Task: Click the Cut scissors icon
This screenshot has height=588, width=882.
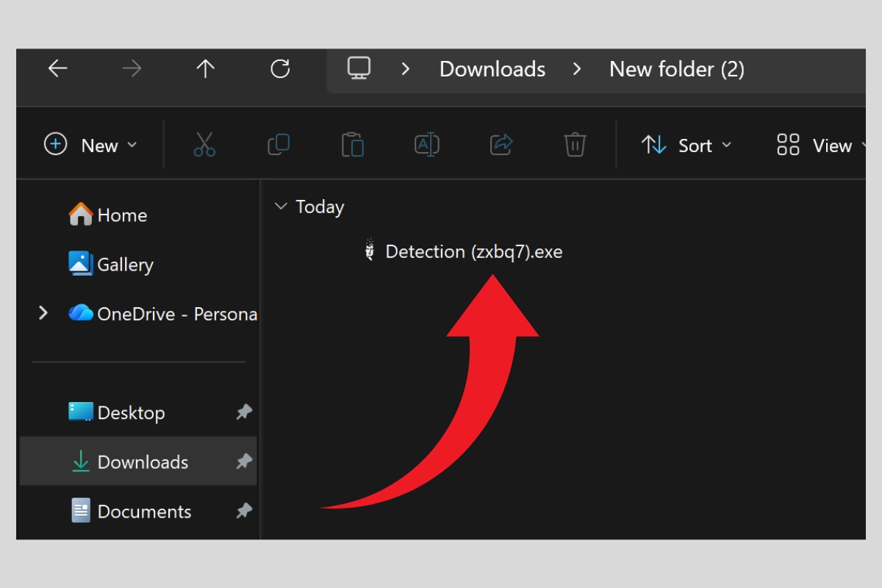Action: click(204, 145)
